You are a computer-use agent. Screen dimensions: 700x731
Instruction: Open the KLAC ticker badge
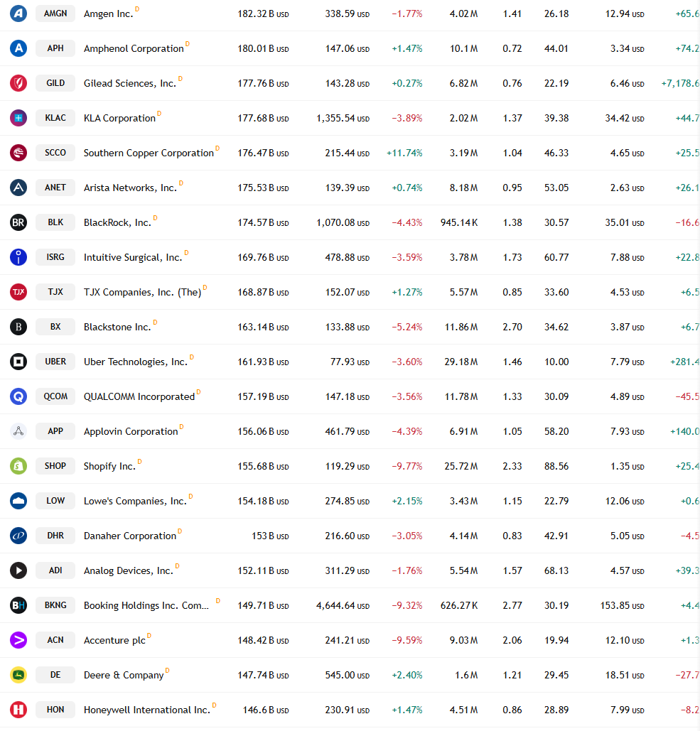(55, 118)
